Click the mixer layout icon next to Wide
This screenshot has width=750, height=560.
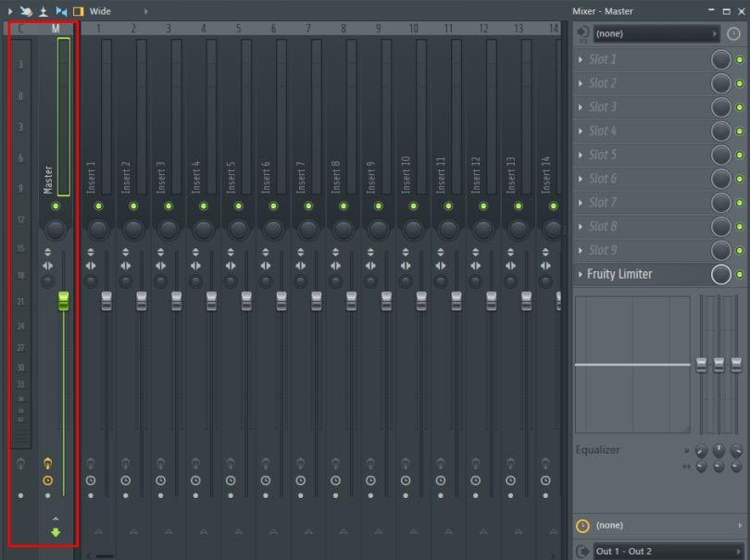(x=78, y=11)
